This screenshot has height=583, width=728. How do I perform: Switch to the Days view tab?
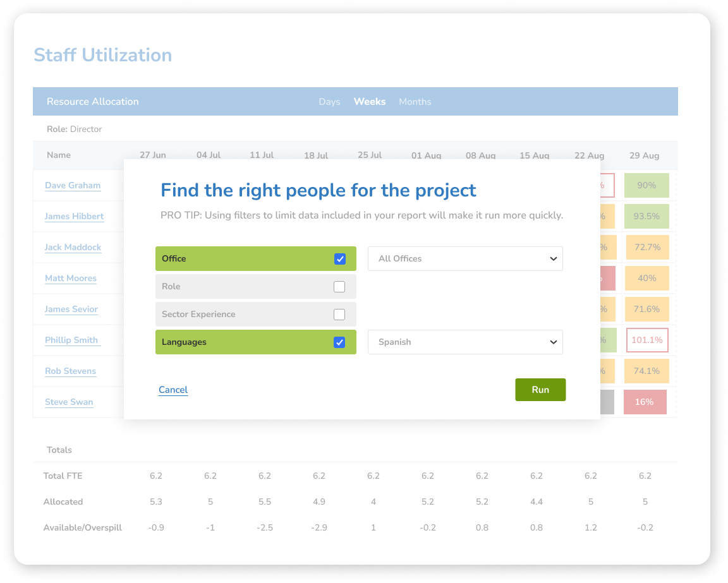coord(329,101)
